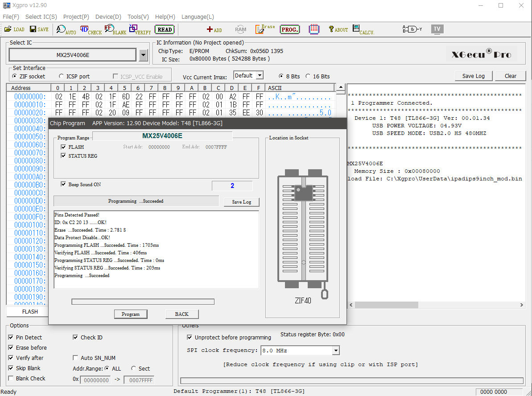Open the CALCU. calculator icon
The width and height of the screenshot is (532, 396).
tap(363, 29)
